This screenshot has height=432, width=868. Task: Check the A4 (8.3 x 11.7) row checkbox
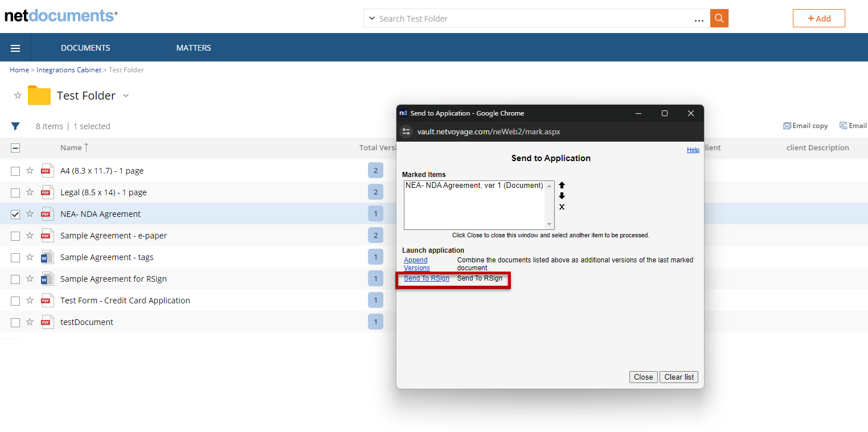[15, 171]
